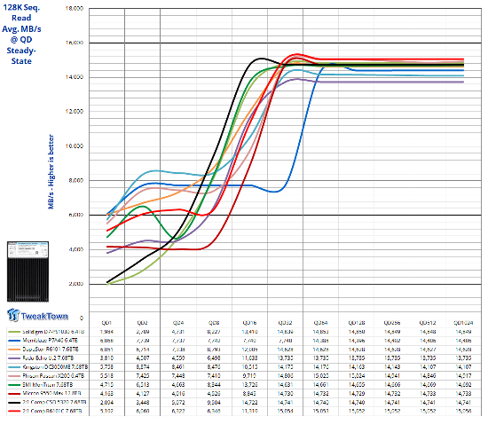Click the DapuStor R6101 orange legend marker

tap(14, 350)
